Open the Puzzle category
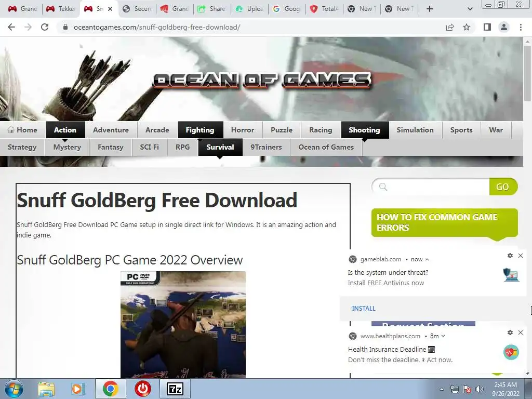 point(282,130)
